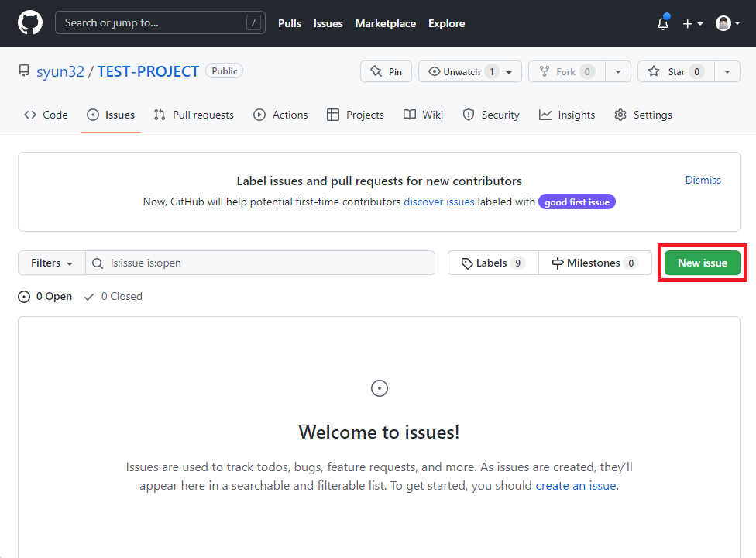Screen dimensions: 756x558
Task: Click the Welcome to issues heading
Action: click(x=379, y=432)
